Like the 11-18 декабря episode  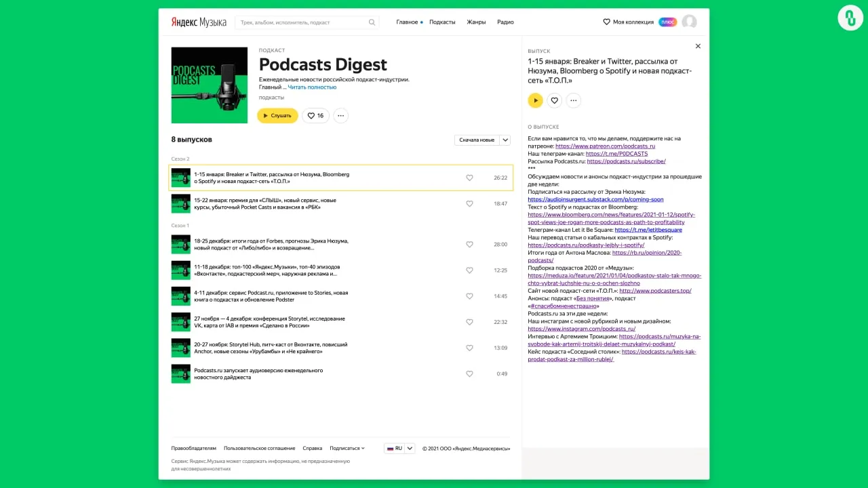(x=469, y=270)
